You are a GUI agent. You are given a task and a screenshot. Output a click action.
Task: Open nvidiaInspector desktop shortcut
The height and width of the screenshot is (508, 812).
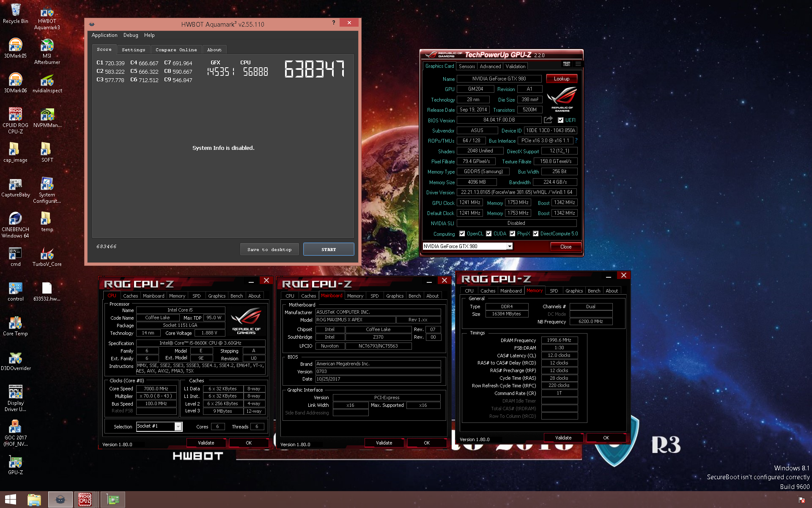(x=47, y=83)
